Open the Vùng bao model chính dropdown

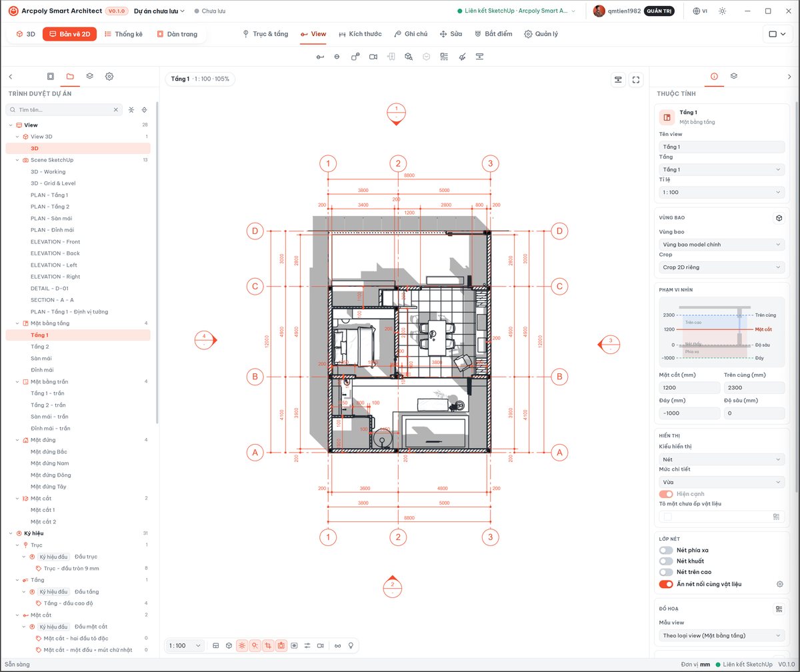[721, 245]
